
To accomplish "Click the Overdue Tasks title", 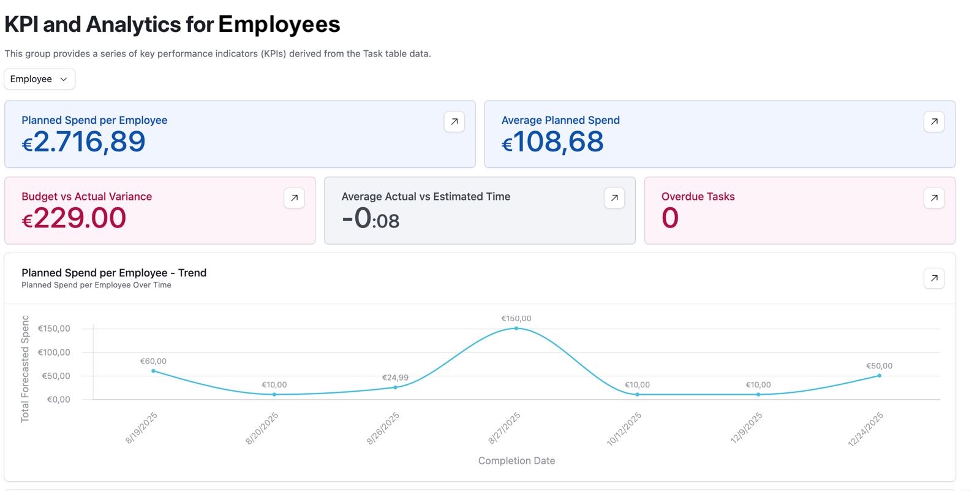I will click(698, 197).
